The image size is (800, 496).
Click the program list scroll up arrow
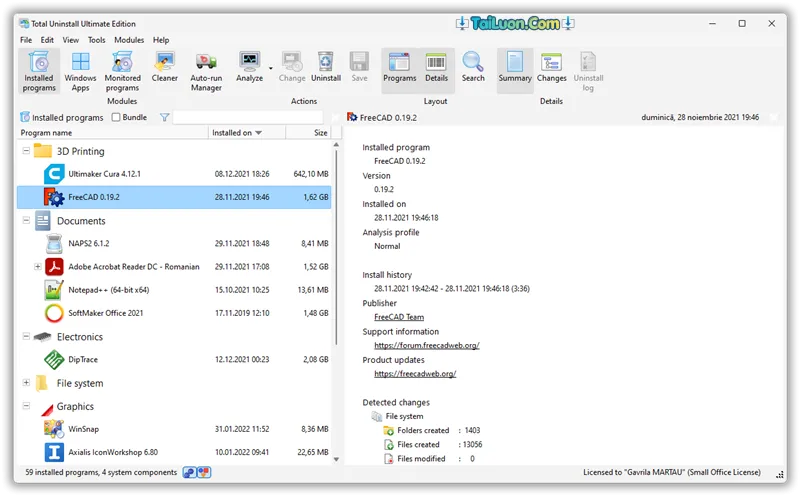336,145
